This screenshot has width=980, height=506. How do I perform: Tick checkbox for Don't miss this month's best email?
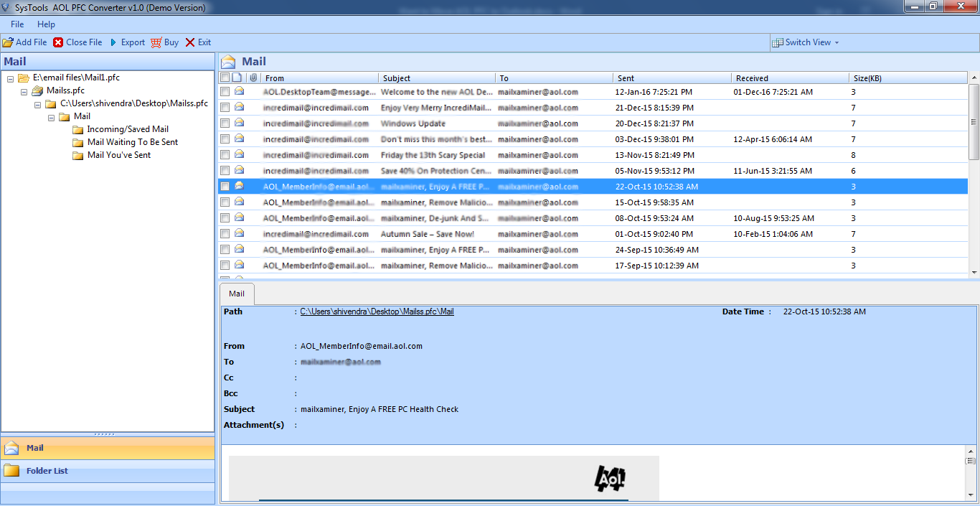(x=225, y=139)
